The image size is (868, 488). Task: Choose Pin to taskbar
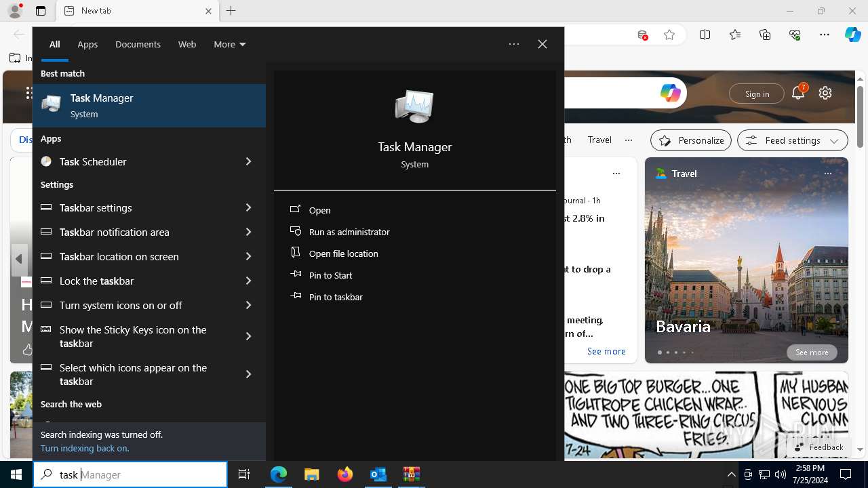[414, 297]
